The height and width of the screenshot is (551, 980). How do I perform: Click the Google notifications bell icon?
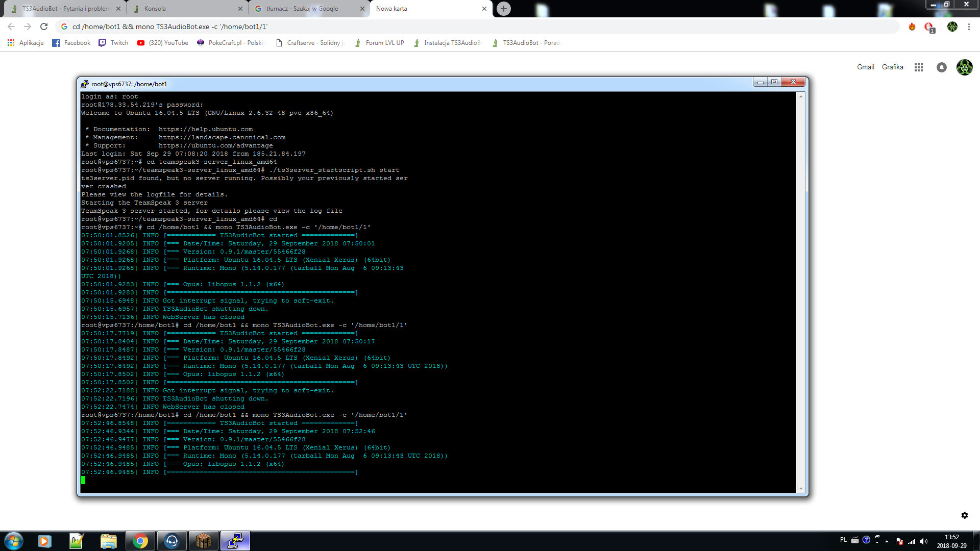click(942, 67)
